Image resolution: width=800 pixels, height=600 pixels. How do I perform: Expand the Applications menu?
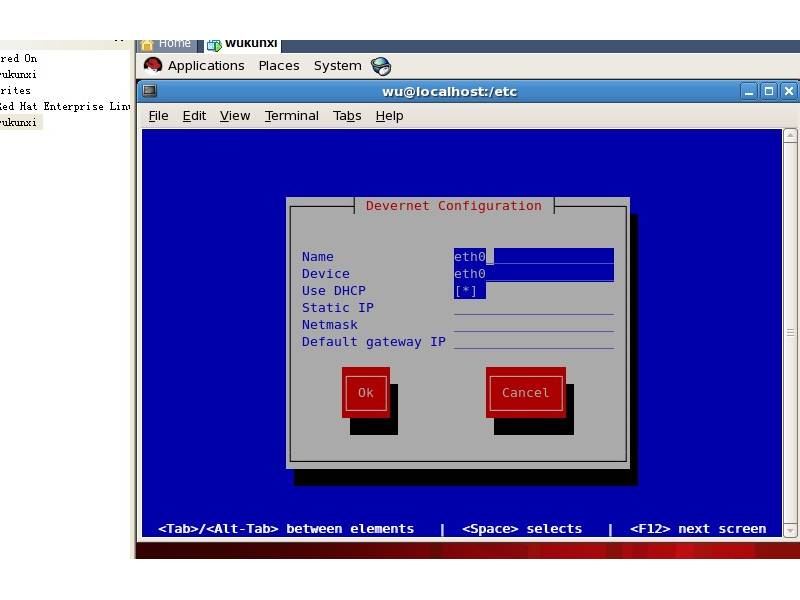[x=206, y=66]
